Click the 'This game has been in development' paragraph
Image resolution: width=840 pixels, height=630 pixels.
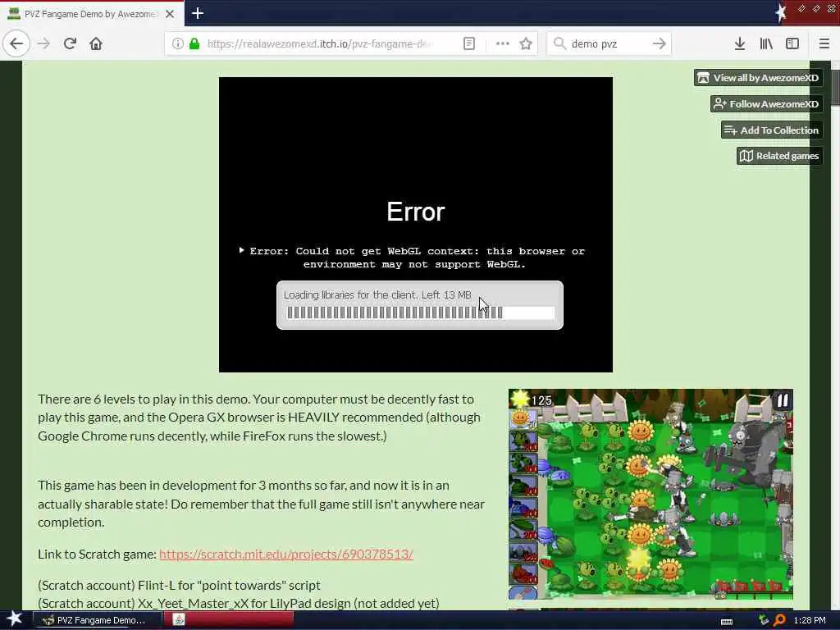tap(262, 504)
